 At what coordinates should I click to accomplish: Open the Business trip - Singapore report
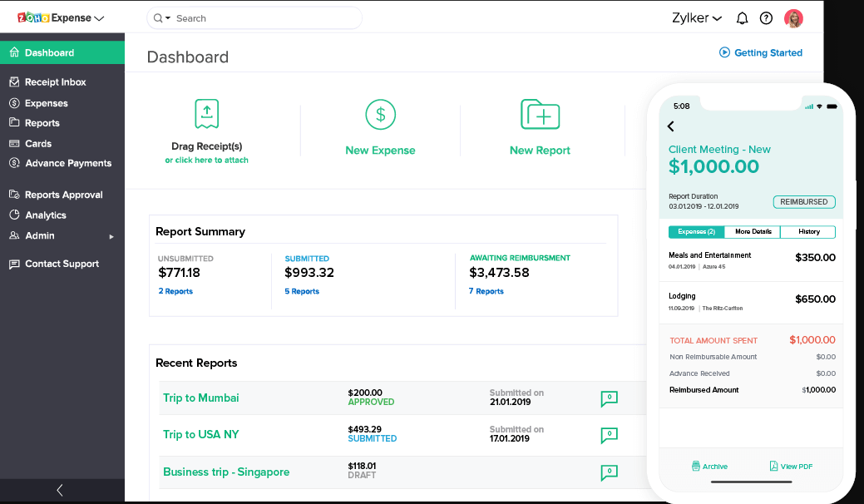click(x=226, y=472)
